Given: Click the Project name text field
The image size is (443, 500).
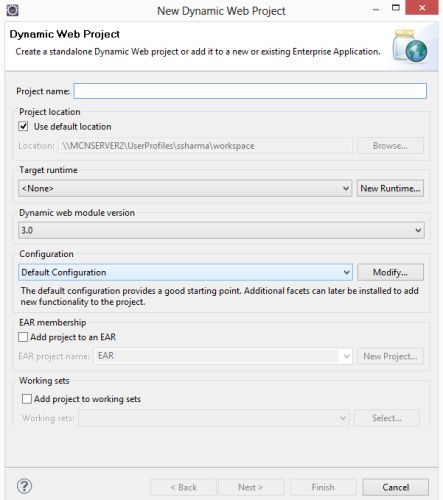Looking at the screenshot, I should point(250,91).
